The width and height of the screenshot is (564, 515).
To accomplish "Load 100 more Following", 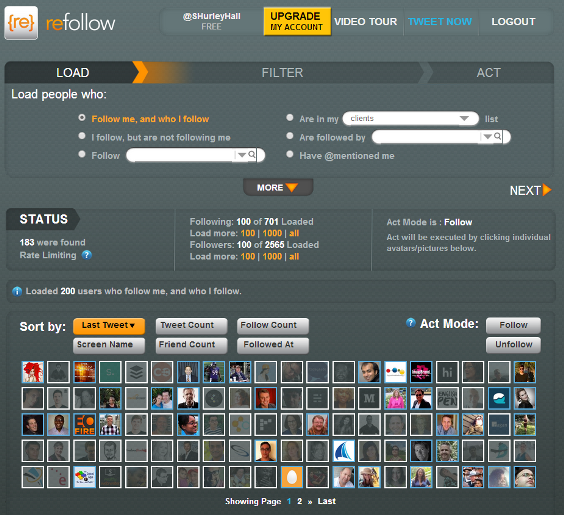I will pyautogui.click(x=248, y=233).
